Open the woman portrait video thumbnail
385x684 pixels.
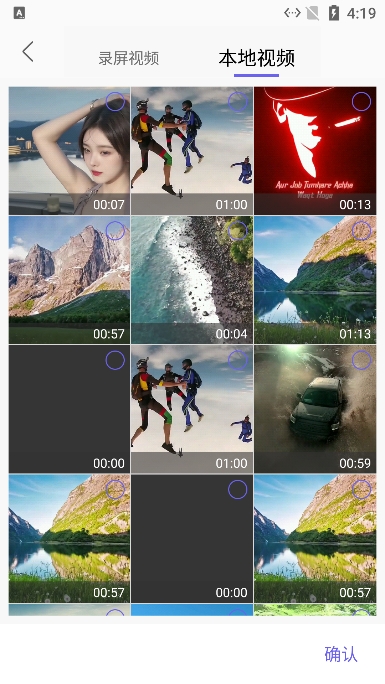tap(69, 150)
